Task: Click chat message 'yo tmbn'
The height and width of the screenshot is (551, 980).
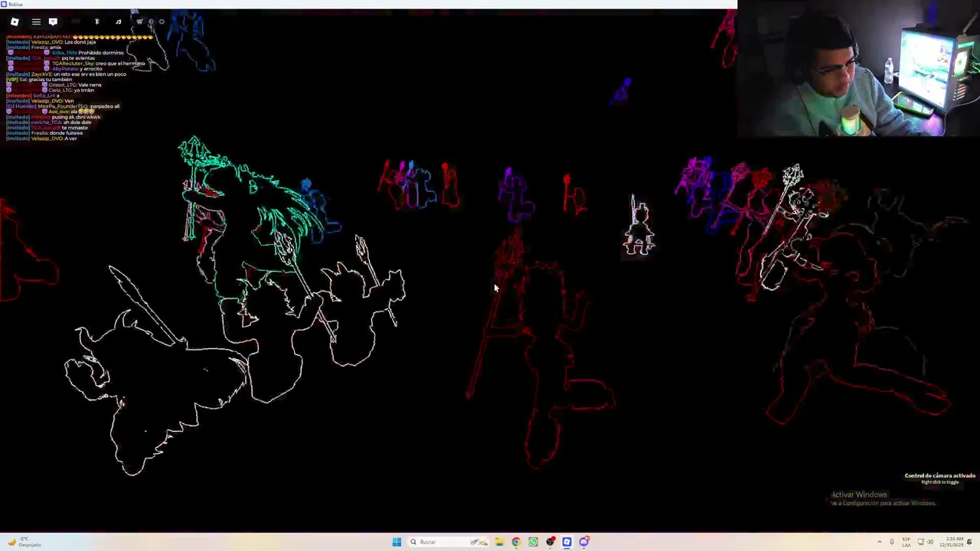Action: pyautogui.click(x=83, y=90)
